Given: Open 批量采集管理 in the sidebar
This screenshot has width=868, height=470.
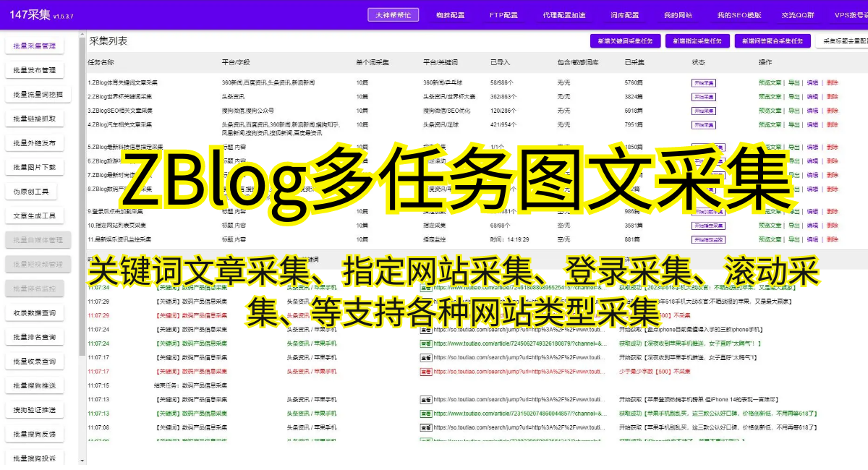Looking at the screenshot, I should click(35, 46).
